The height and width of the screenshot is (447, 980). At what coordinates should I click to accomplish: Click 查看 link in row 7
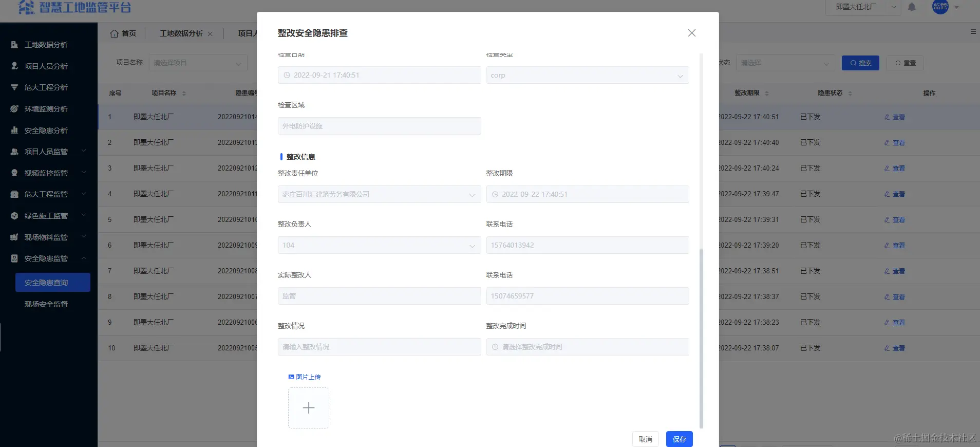(894, 271)
